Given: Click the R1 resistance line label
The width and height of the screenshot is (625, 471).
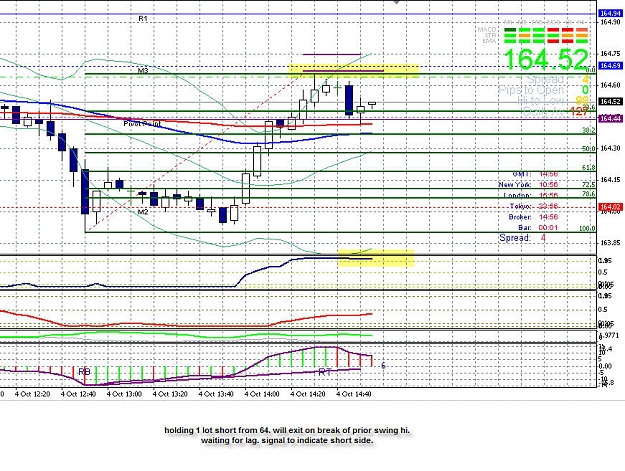Looking at the screenshot, I should point(143,18).
